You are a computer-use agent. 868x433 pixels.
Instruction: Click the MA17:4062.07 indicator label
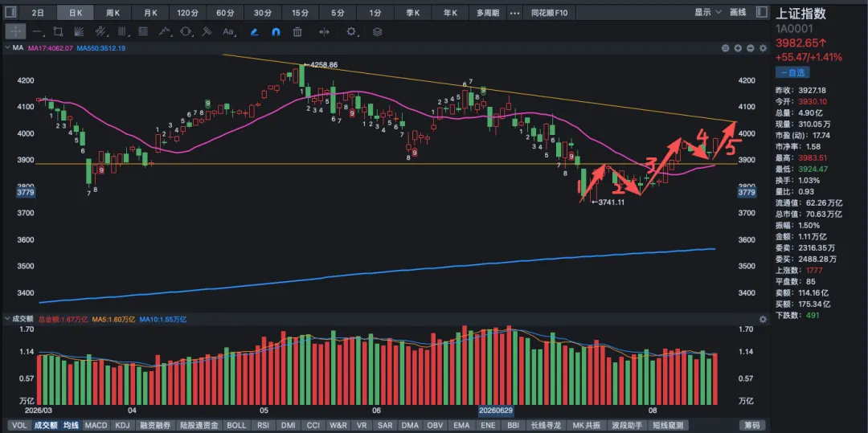51,48
